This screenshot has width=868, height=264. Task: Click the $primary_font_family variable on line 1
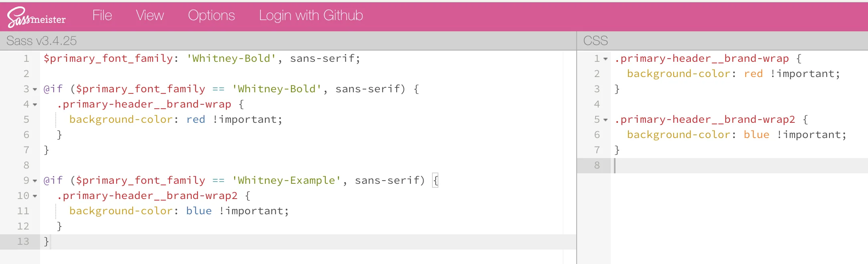click(108, 59)
